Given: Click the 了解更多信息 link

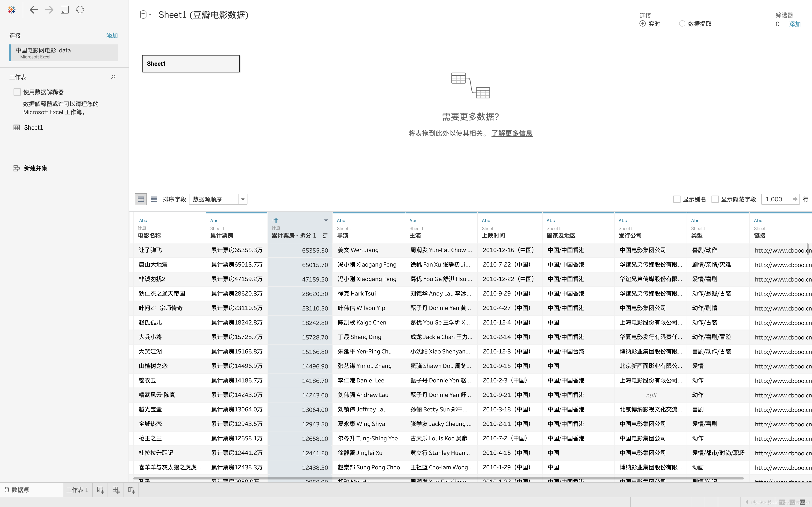Looking at the screenshot, I should coord(512,134).
